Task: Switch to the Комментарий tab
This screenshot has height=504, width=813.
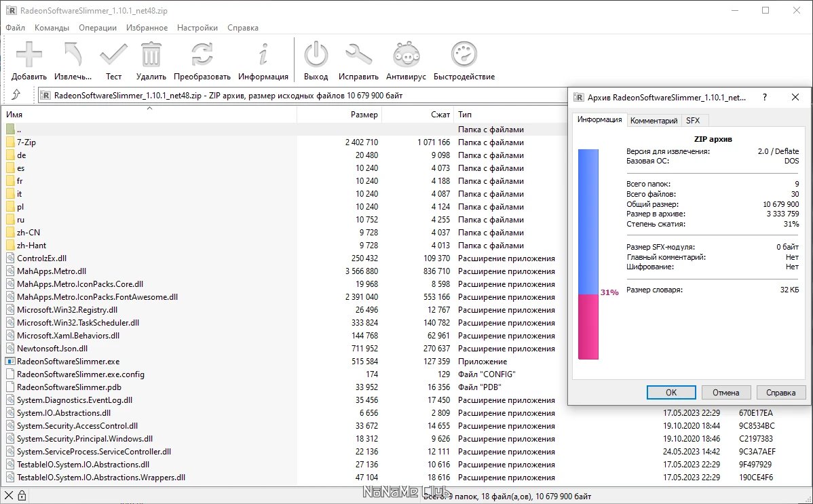Action: [x=654, y=121]
